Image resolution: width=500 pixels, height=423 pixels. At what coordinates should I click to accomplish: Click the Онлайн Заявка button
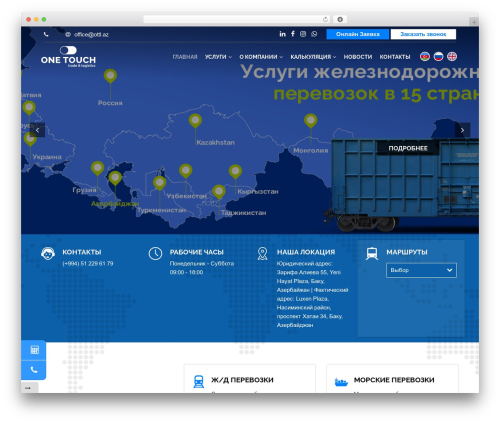pyautogui.click(x=358, y=34)
